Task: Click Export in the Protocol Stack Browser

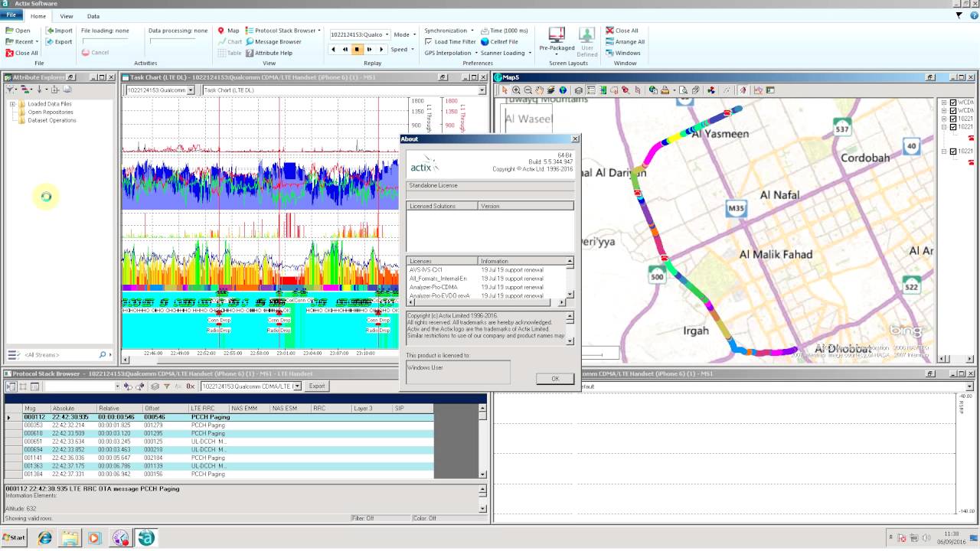Action: pyautogui.click(x=317, y=386)
